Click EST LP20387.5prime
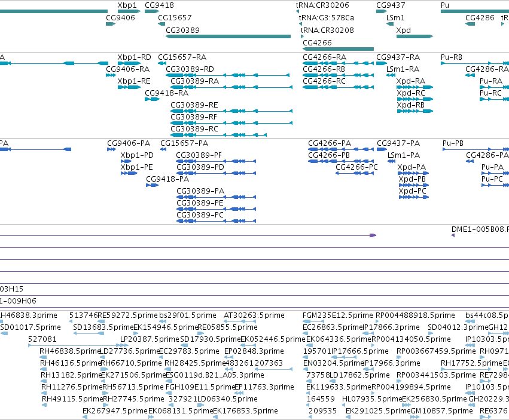This screenshot has width=509, height=420. [150, 339]
